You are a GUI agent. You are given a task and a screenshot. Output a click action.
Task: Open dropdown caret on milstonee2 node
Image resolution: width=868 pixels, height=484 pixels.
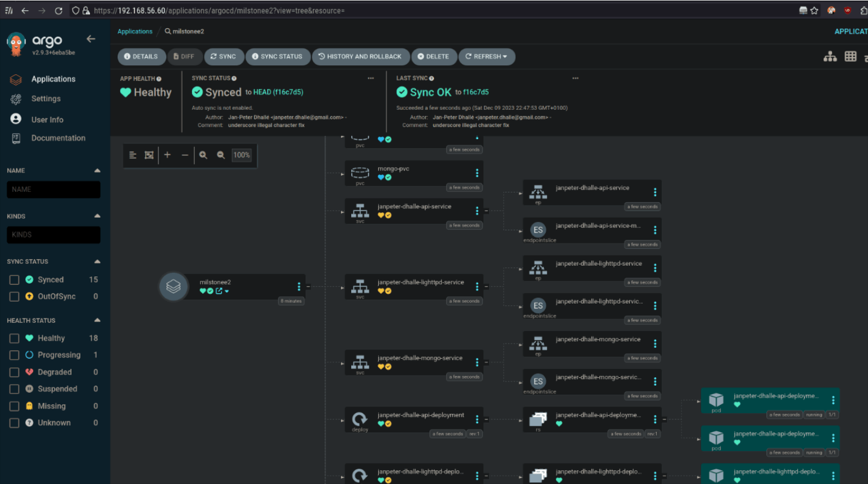[227, 291]
